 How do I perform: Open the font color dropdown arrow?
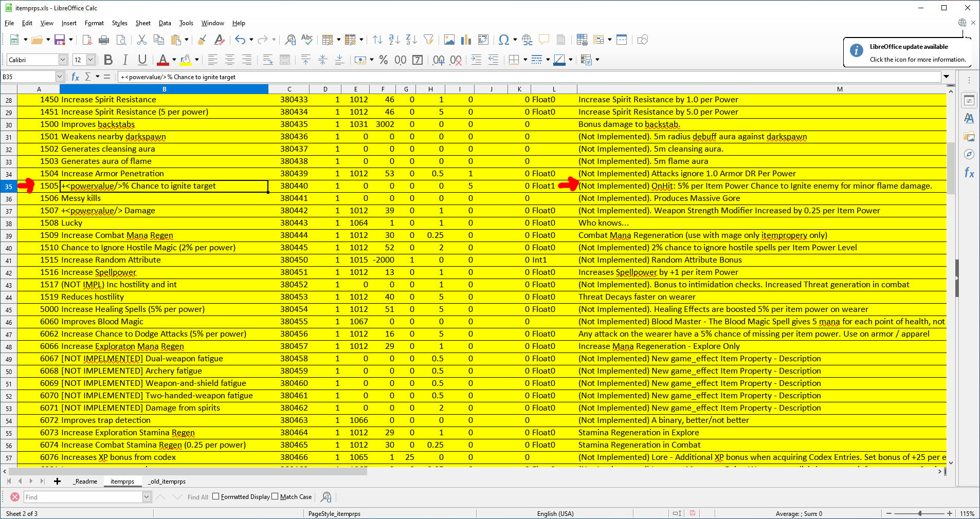pyautogui.click(x=174, y=60)
